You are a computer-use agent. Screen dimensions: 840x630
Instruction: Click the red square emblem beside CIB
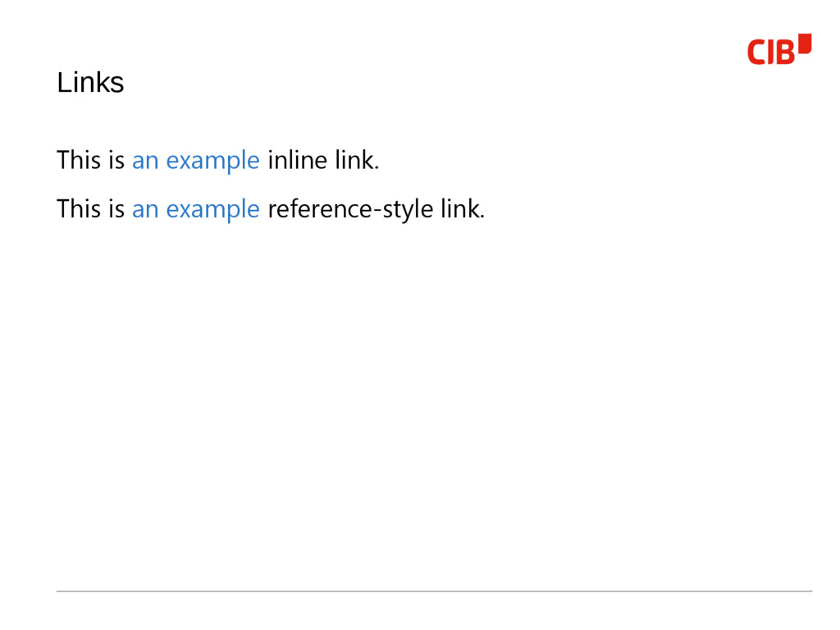point(805,43)
